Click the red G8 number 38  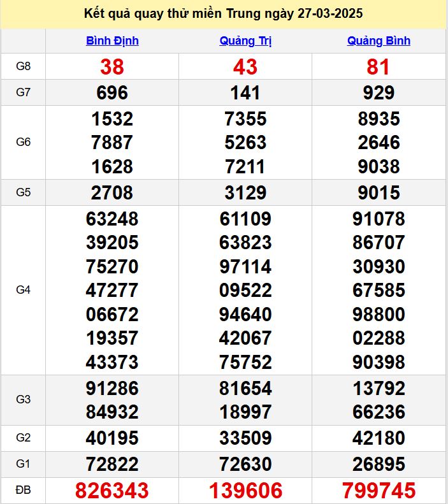click(112, 67)
